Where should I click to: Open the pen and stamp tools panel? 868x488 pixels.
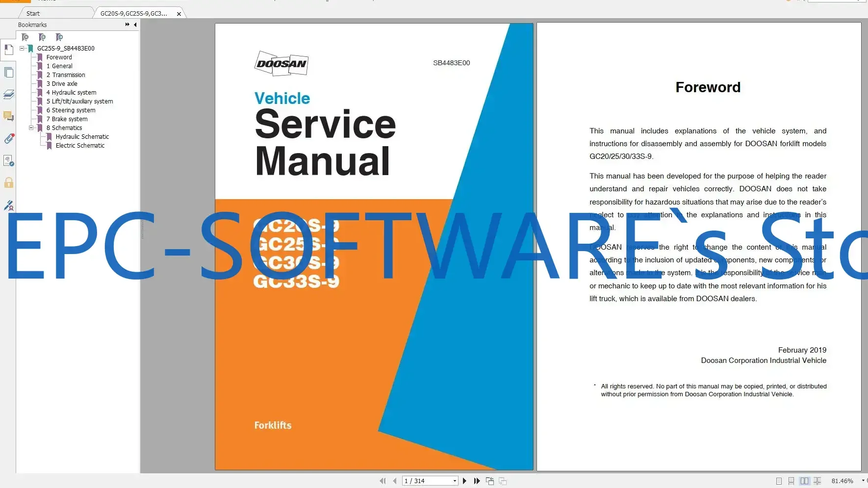click(x=8, y=205)
